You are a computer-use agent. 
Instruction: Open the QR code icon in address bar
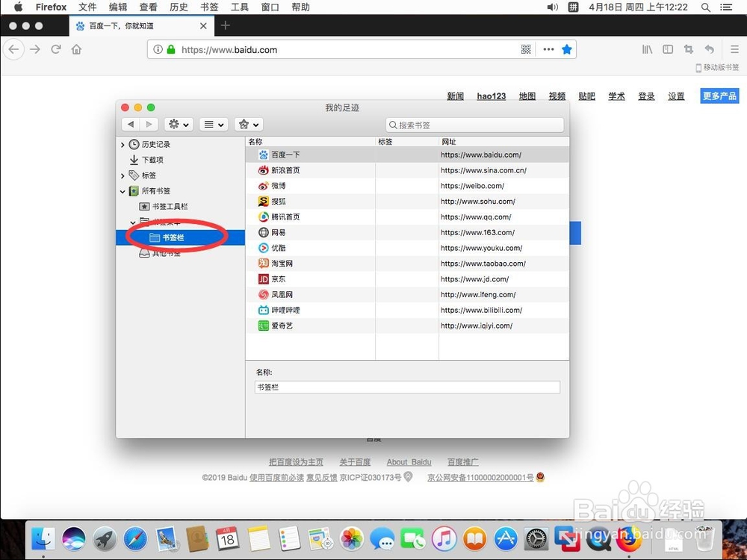pyautogui.click(x=526, y=49)
